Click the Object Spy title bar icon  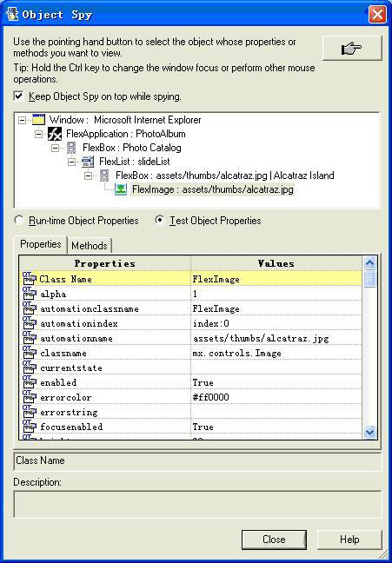pos(12,15)
